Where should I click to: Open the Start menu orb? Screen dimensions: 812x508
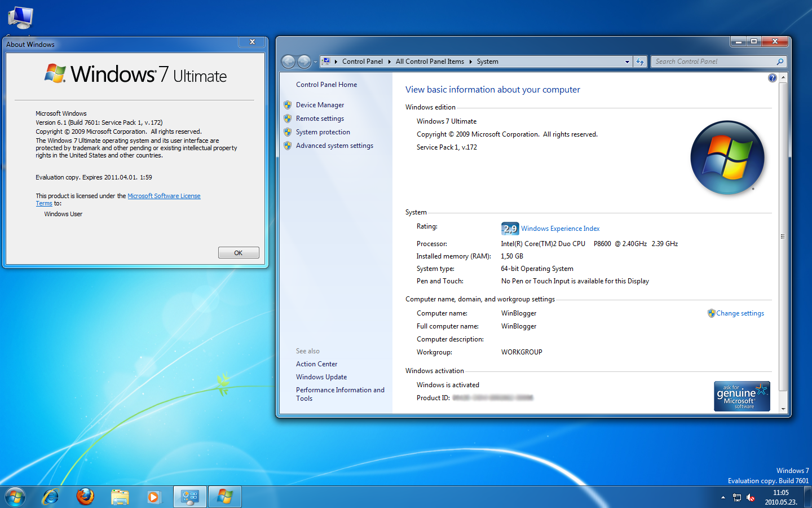(15, 497)
